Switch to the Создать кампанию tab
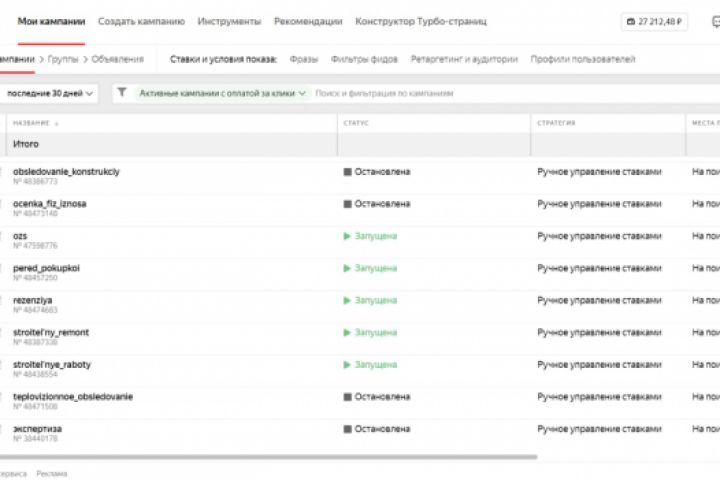This screenshot has height=480, width=720. 141,21
